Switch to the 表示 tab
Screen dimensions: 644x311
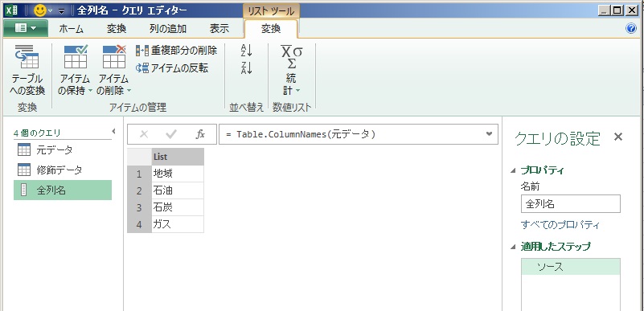219,29
